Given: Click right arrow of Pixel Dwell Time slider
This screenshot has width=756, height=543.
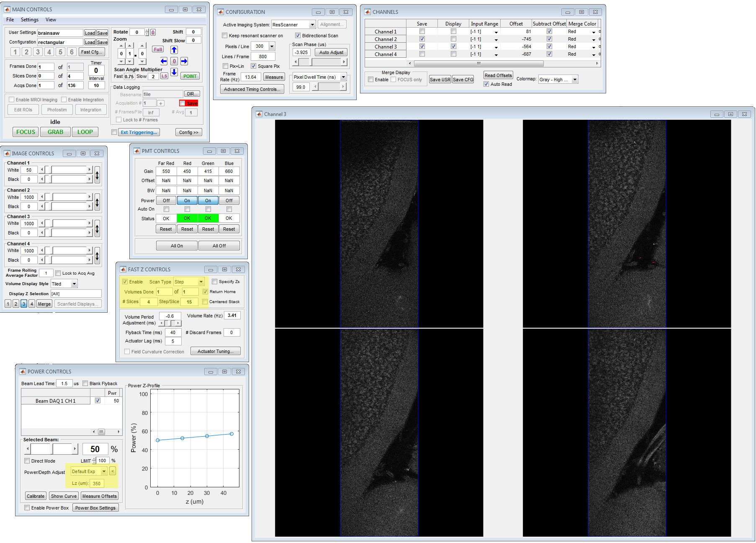Looking at the screenshot, I should point(344,87).
